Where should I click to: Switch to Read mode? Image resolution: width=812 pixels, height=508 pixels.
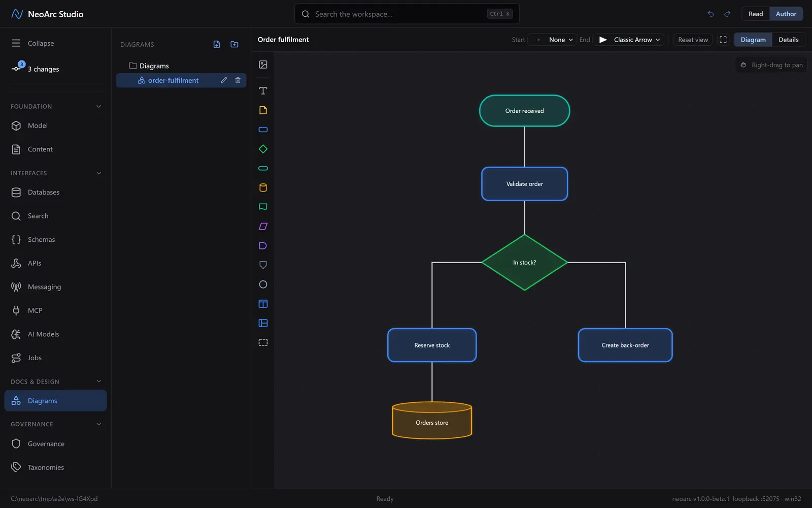pos(756,14)
